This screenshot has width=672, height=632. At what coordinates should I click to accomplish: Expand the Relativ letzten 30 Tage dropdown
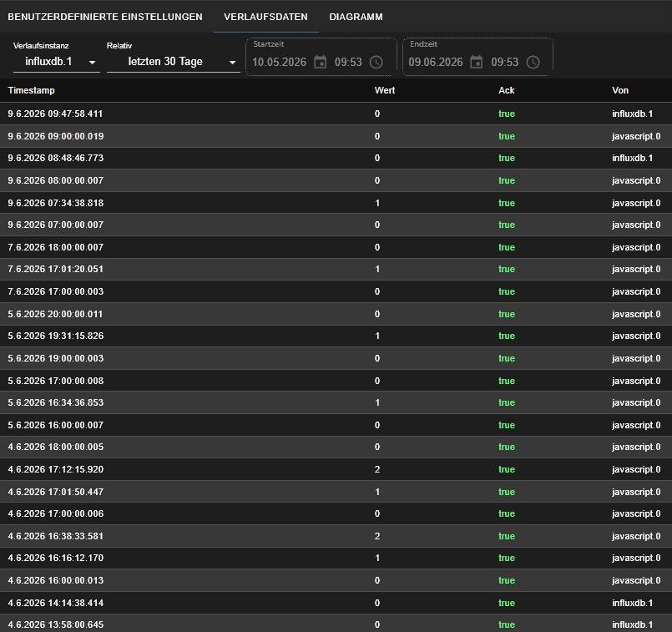coord(173,62)
